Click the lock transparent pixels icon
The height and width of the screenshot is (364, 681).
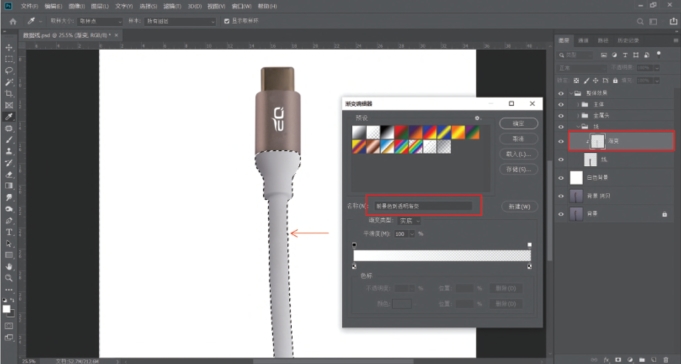click(576, 80)
